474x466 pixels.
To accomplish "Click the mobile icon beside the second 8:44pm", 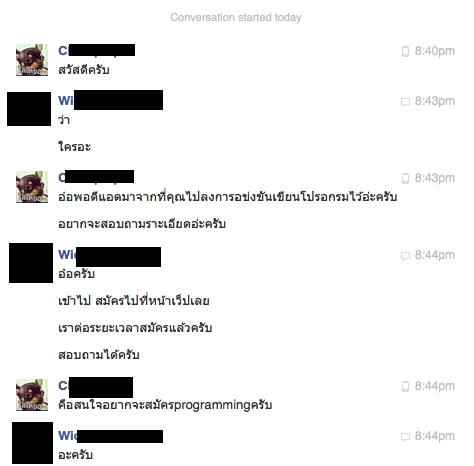I will (x=405, y=386).
